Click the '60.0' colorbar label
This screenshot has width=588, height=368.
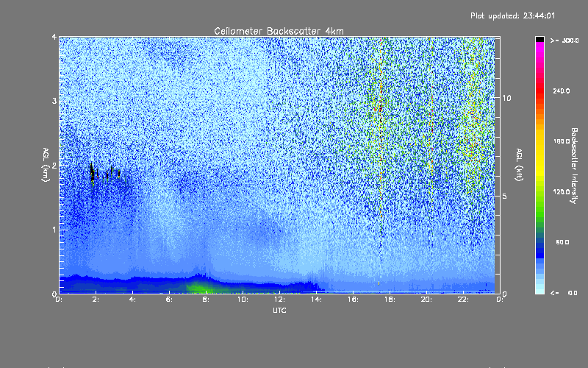pos(562,243)
